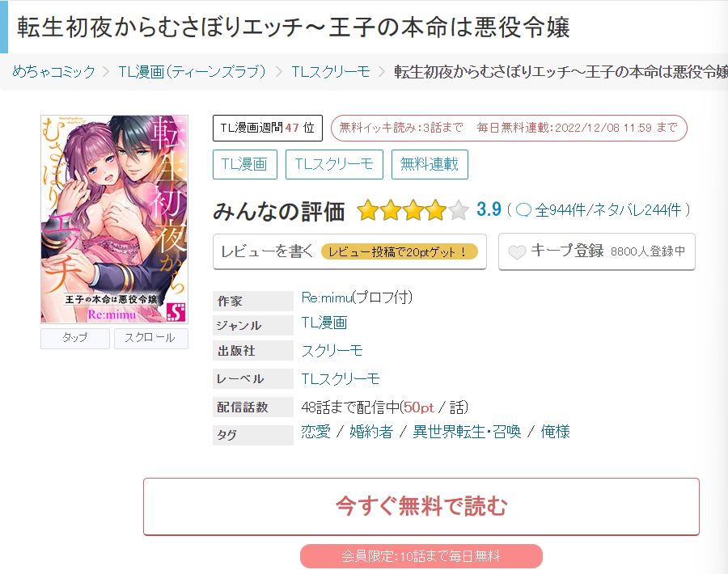Open the manga cover thumbnail

tap(114, 219)
